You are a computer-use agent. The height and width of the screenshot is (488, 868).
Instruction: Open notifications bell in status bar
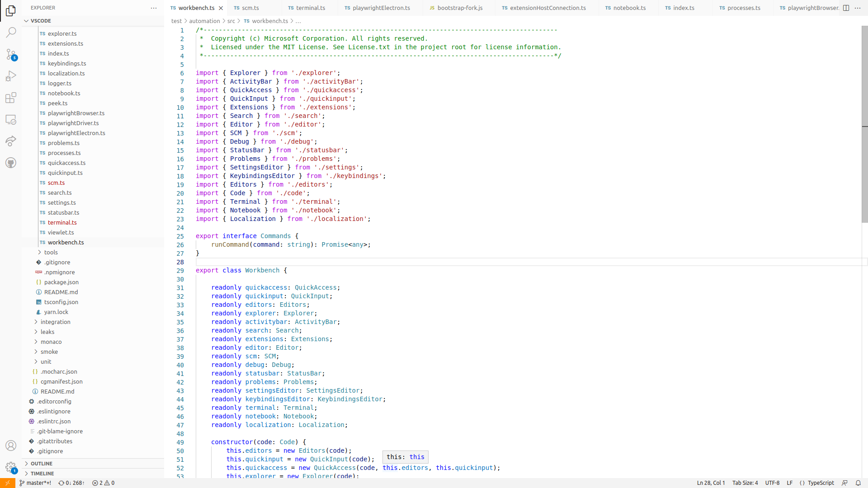[x=858, y=483]
